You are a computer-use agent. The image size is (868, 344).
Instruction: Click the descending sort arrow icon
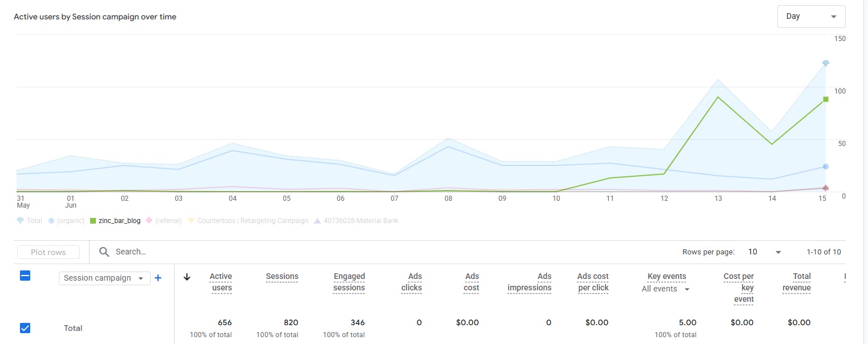click(187, 277)
